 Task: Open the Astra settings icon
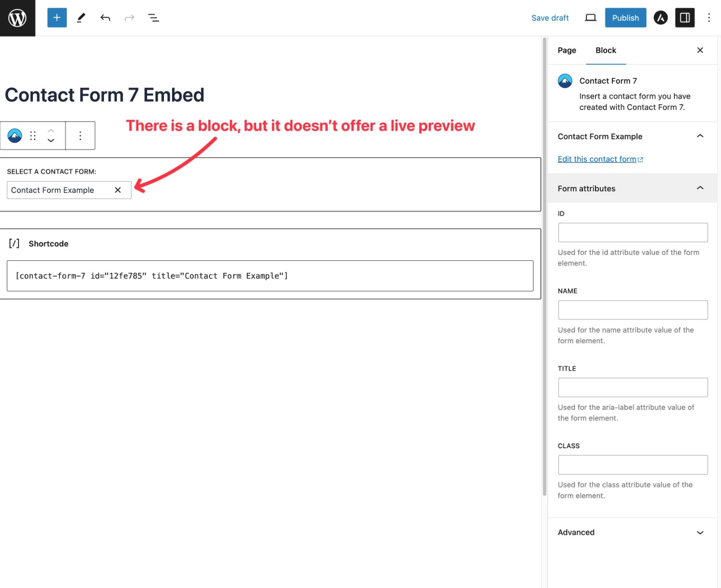660,18
